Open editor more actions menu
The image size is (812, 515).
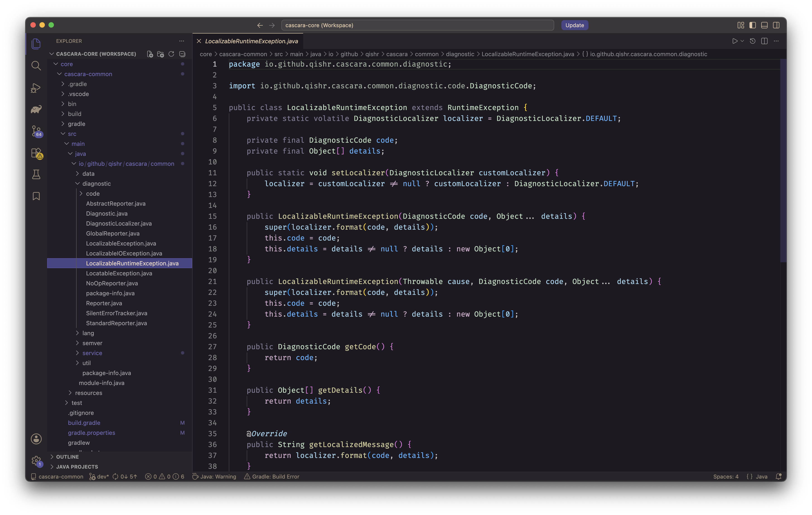(x=776, y=41)
